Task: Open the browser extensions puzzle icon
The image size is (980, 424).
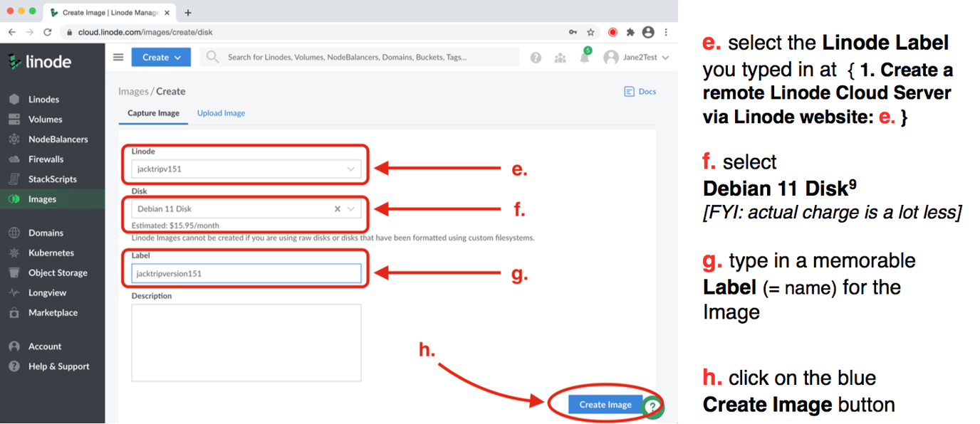Action: (x=630, y=32)
